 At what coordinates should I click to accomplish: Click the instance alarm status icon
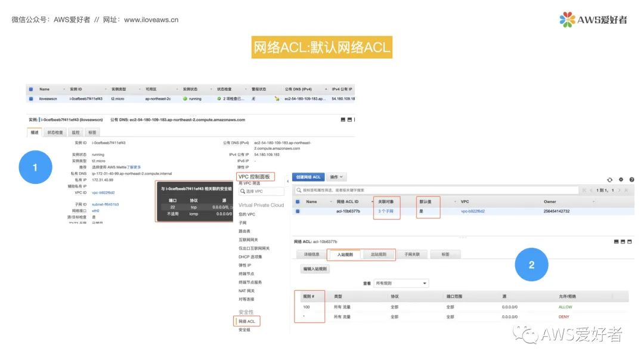coord(277,99)
